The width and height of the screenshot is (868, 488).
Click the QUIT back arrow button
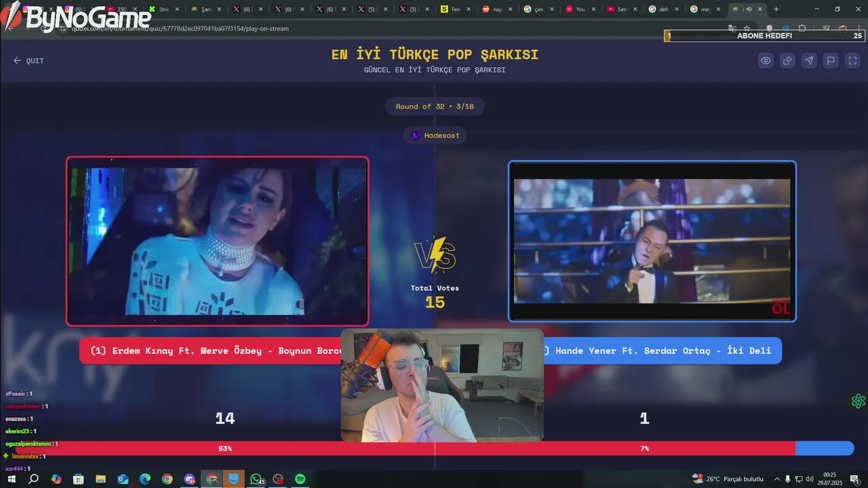pos(28,61)
